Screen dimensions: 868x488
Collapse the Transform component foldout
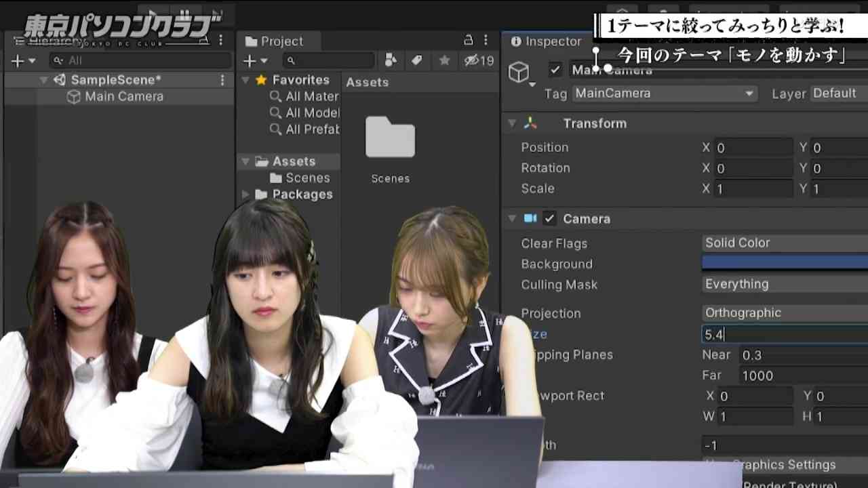(x=512, y=123)
